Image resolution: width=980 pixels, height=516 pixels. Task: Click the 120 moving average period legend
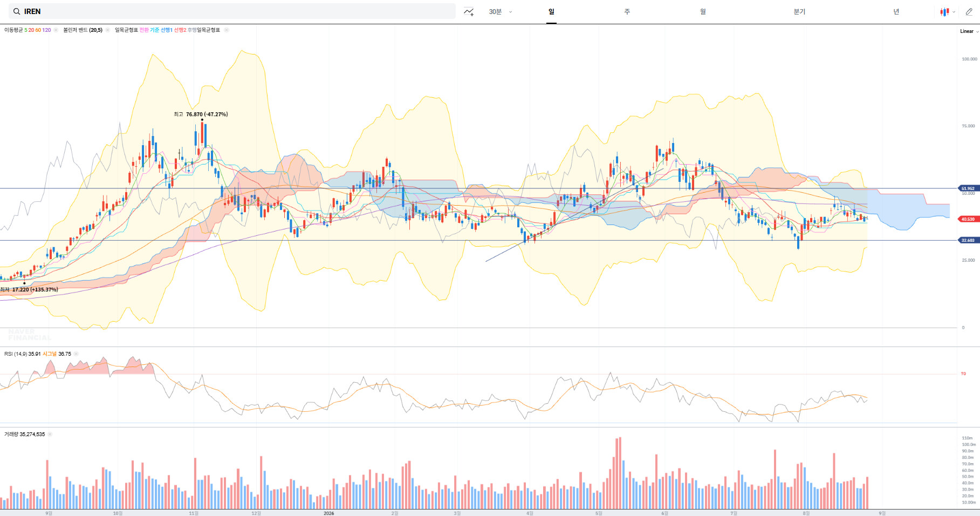click(46, 30)
